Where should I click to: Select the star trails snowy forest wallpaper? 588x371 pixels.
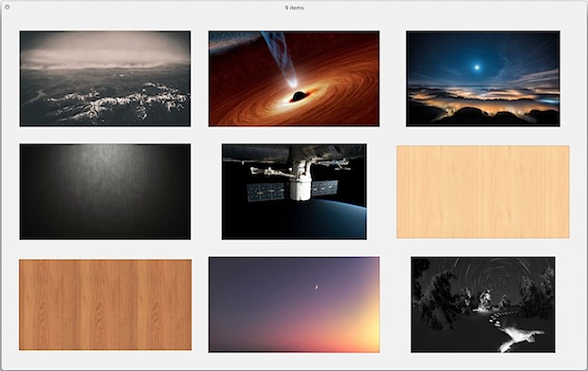(x=483, y=305)
